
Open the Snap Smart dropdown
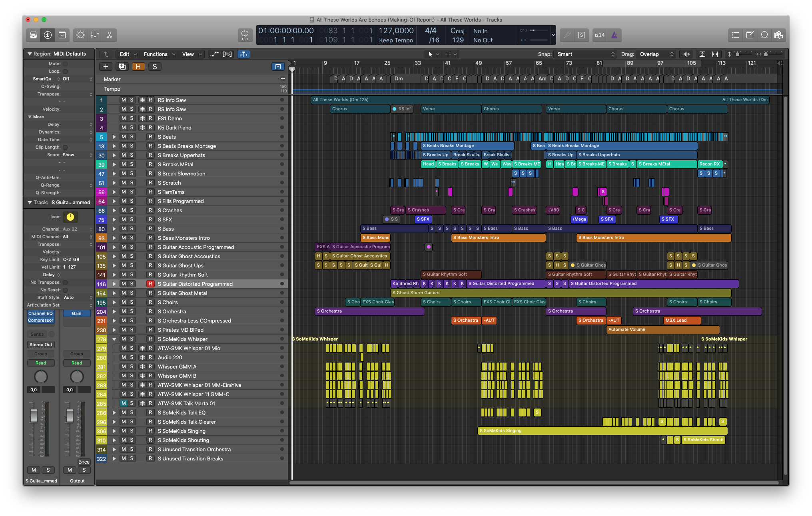[x=585, y=54]
